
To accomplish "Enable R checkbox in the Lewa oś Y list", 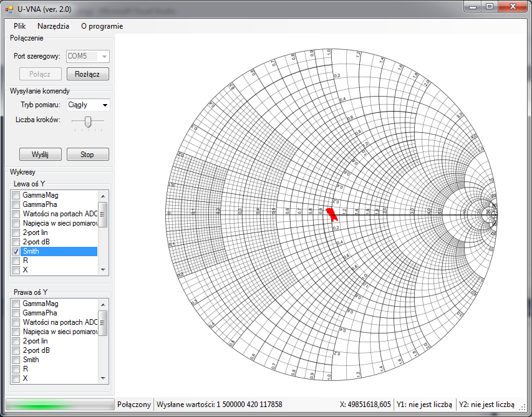I will (x=16, y=261).
